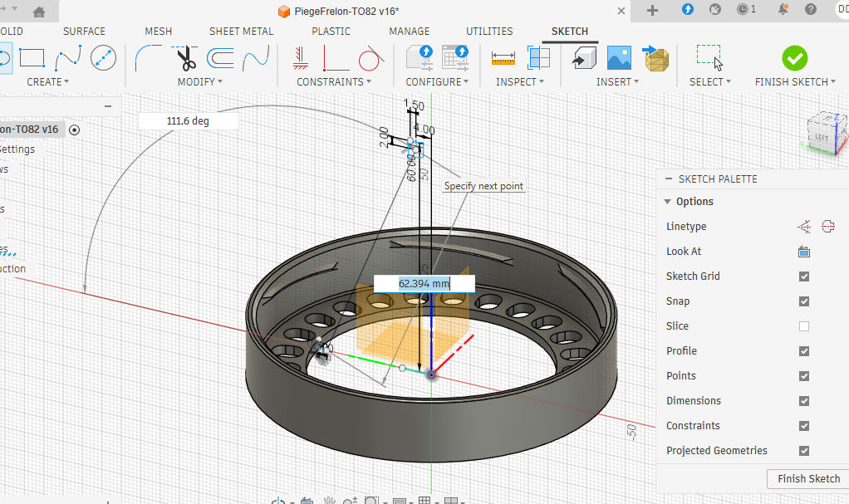849x504 pixels.
Task: Disable the Sketch Grid checkbox
Action: click(x=803, y=276)
